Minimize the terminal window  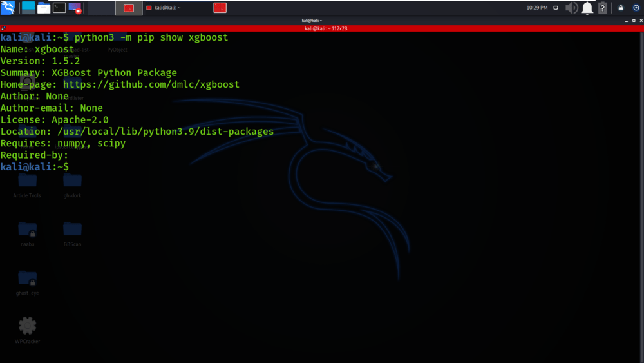(x=627, y=21)
